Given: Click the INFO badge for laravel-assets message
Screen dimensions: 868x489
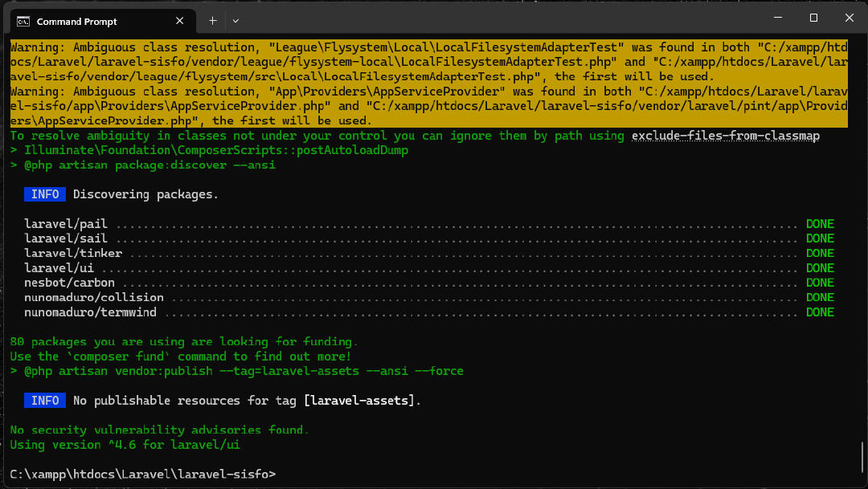Looking at the screenshot, I should tap(44, 400).
